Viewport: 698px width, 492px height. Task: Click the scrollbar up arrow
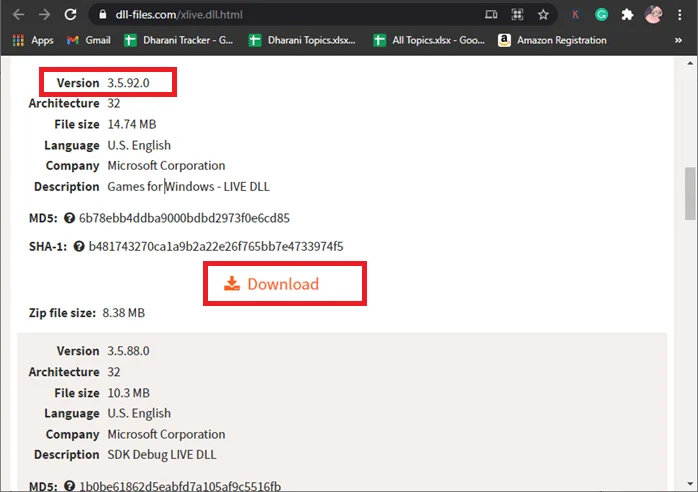(690, 63)
